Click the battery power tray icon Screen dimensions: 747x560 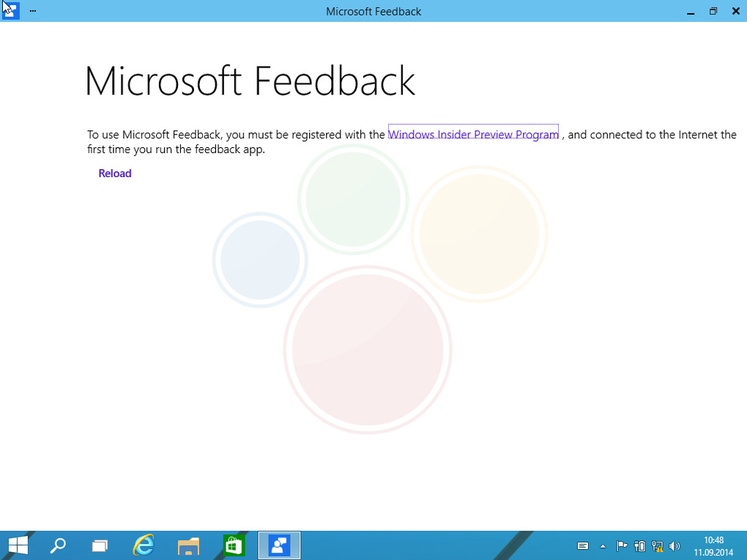(x=639, y=546)
